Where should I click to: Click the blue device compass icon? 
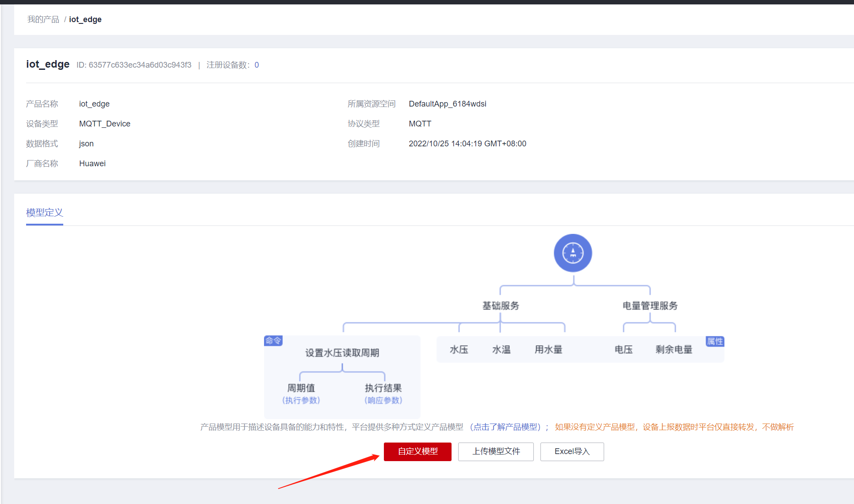pos(573,253)
